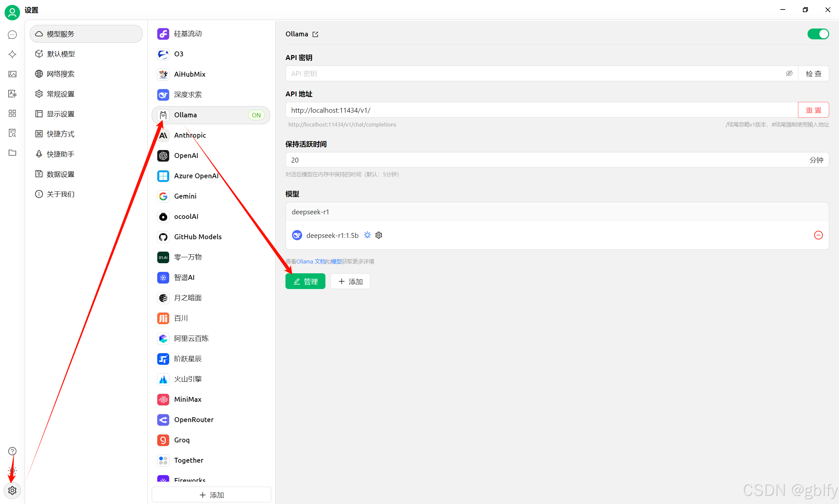Viewport: 839px width, 504px height.
Task: Open the image painting sidebar icon
Action: pyautogui.click(x=12, y=74)
